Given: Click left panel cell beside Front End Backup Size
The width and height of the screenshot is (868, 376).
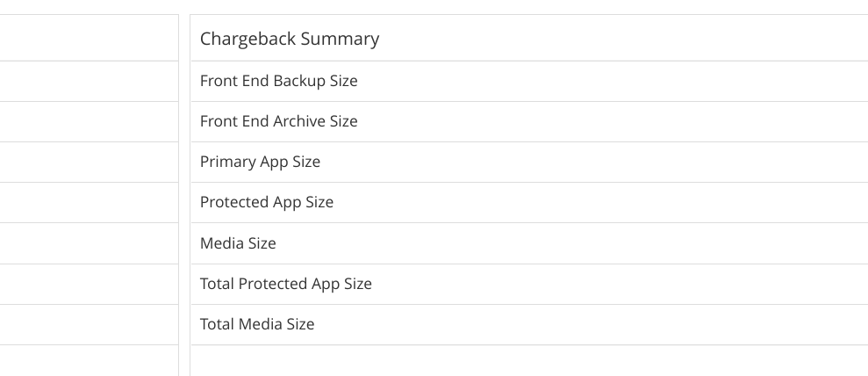Looking at the screenshot, I should point(89,82).
